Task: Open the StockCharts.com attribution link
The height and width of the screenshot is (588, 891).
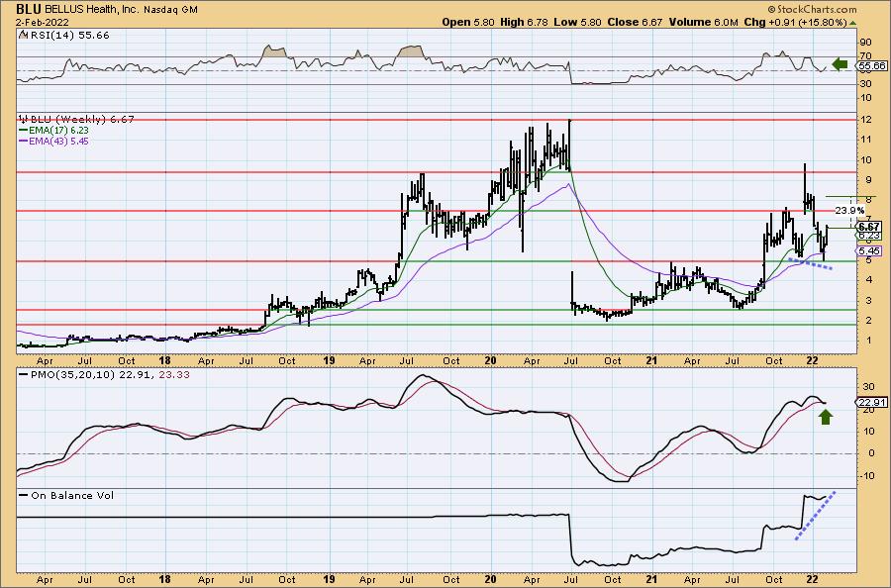Action: [812, 9]
